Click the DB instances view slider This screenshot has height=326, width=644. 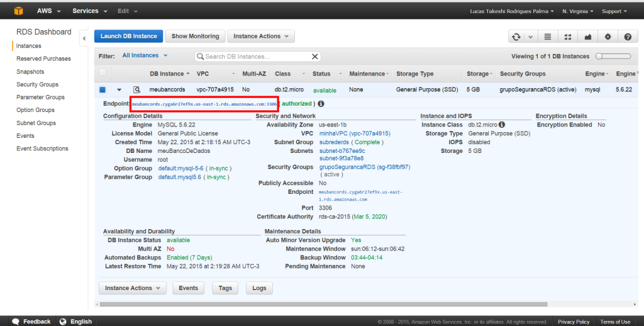pos(613,56)
